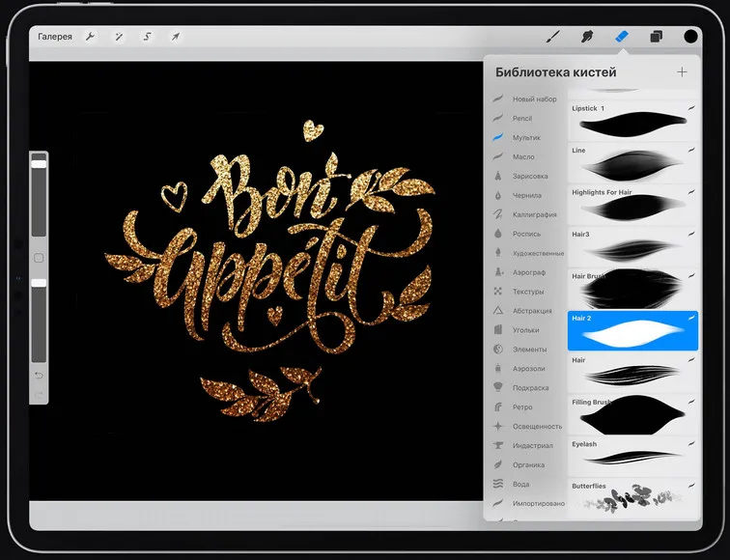Return to Галерея
Screen dimensions: 730x560
pos(55,37)
